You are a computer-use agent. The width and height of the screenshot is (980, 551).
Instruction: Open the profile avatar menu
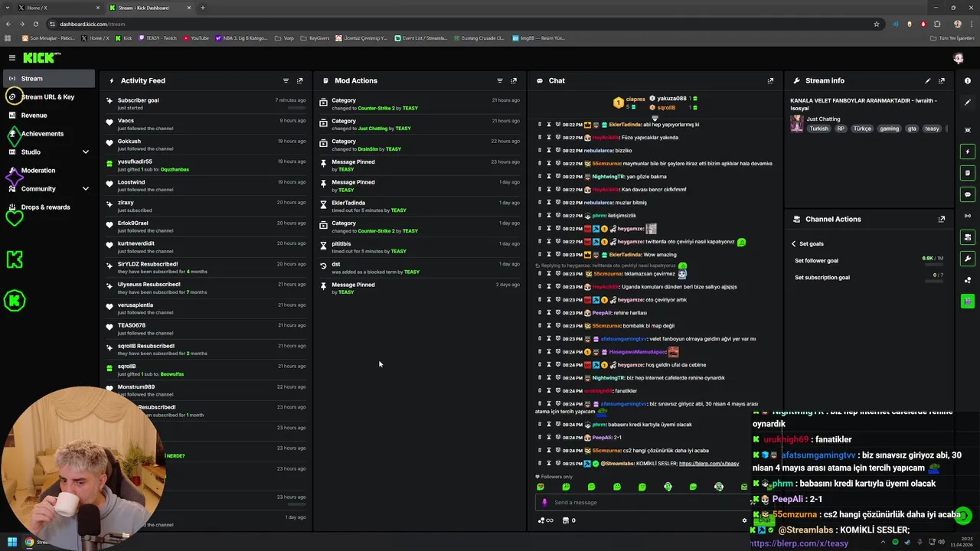[x=959, y=58]
